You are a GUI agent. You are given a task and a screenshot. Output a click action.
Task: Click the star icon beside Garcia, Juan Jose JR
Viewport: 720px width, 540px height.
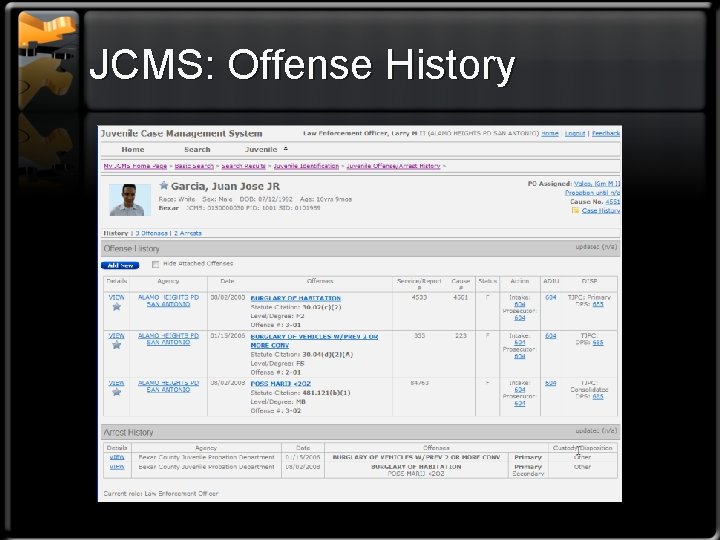(x=163, y=186)
